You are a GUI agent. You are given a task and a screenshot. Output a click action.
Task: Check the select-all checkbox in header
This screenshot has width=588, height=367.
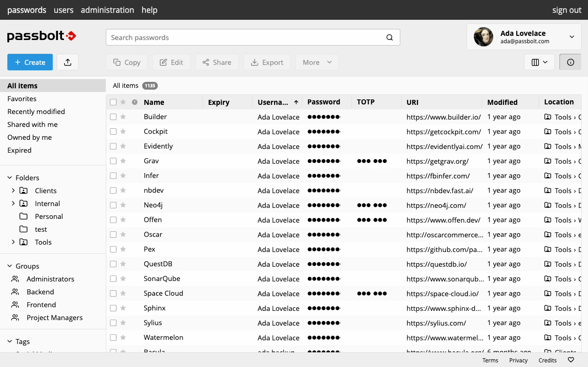click(x=113, y=102)
